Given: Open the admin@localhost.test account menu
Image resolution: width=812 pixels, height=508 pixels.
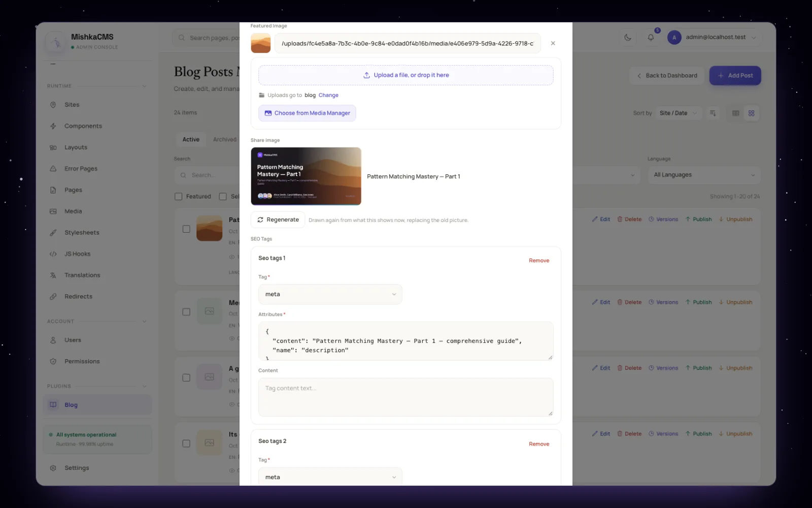Looking at the screenshot, I should [x=713, y=37].
